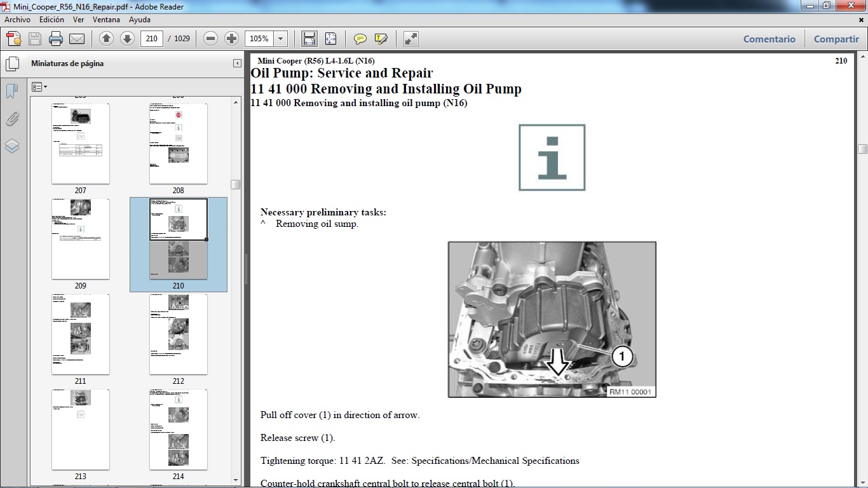Select the page 210 thumbnail
The height and width of the screenshot is (488, 868).
(179, 239)
